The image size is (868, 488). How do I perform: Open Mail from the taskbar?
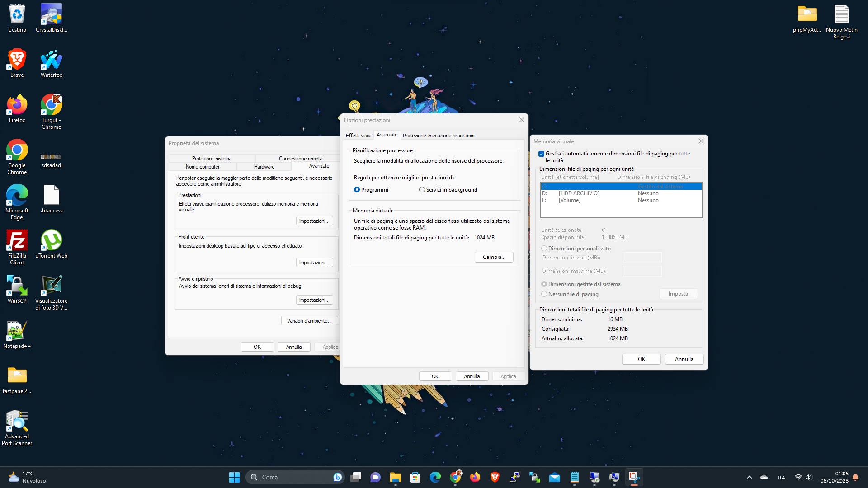tap(555, 477)
